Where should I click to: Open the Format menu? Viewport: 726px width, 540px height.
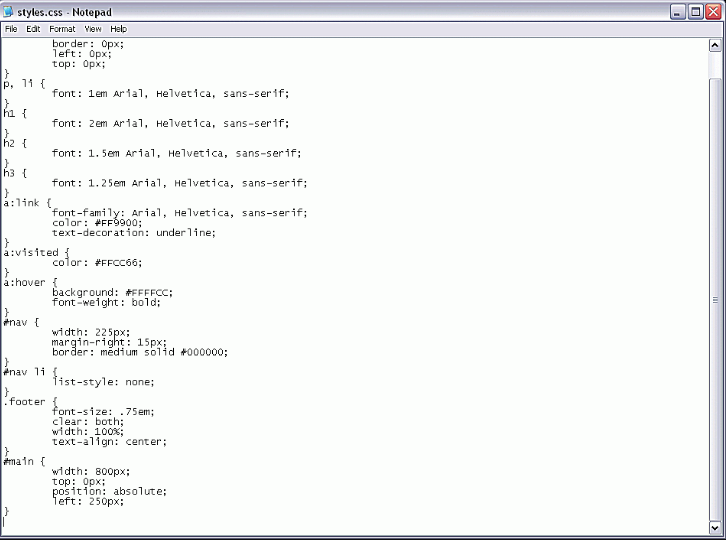[62, 29]
